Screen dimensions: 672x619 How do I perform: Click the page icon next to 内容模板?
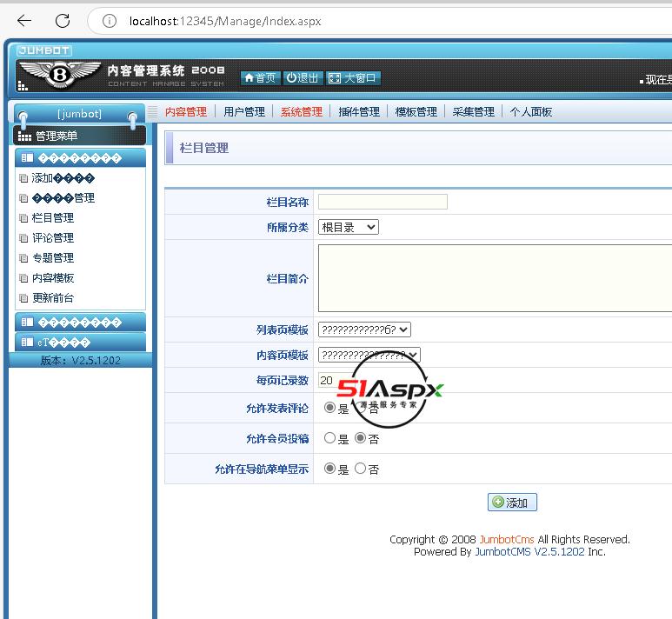coord(23,278)
